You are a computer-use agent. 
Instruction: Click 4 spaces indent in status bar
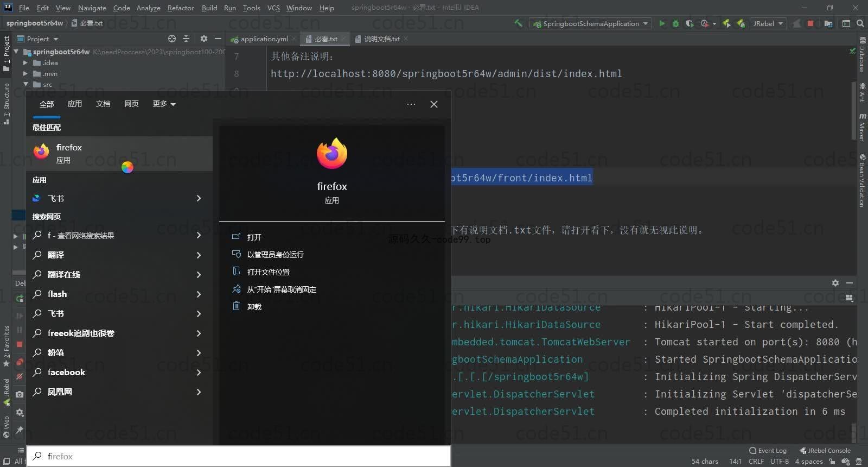(x=809, y=461)
